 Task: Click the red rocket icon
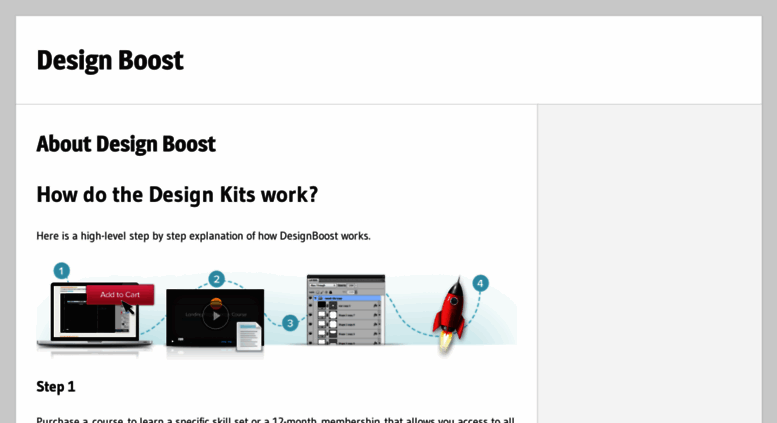pos(450,315)
